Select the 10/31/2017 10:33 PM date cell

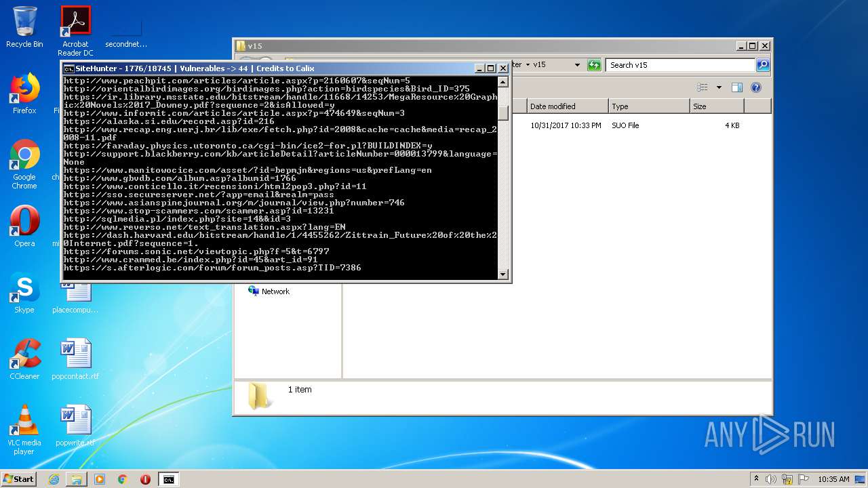tap(566, 125)
